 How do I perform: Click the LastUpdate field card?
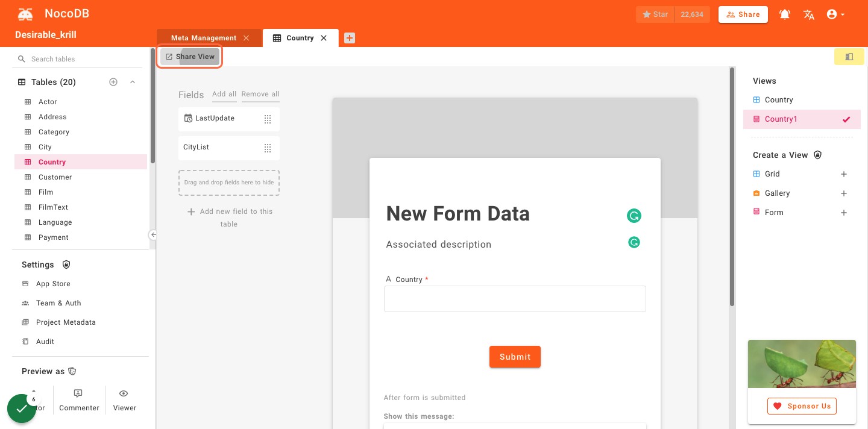229,119
